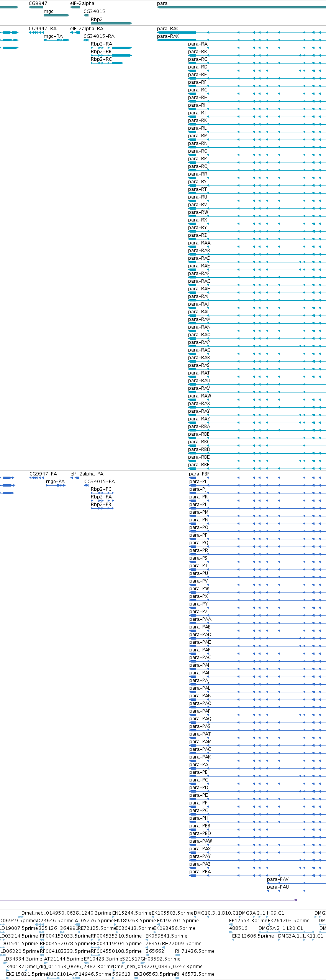Select EST Dmel_neb_014950_0638_1240.3prime
This screenshot has width=326, height=980.
[x=66, y=913]
